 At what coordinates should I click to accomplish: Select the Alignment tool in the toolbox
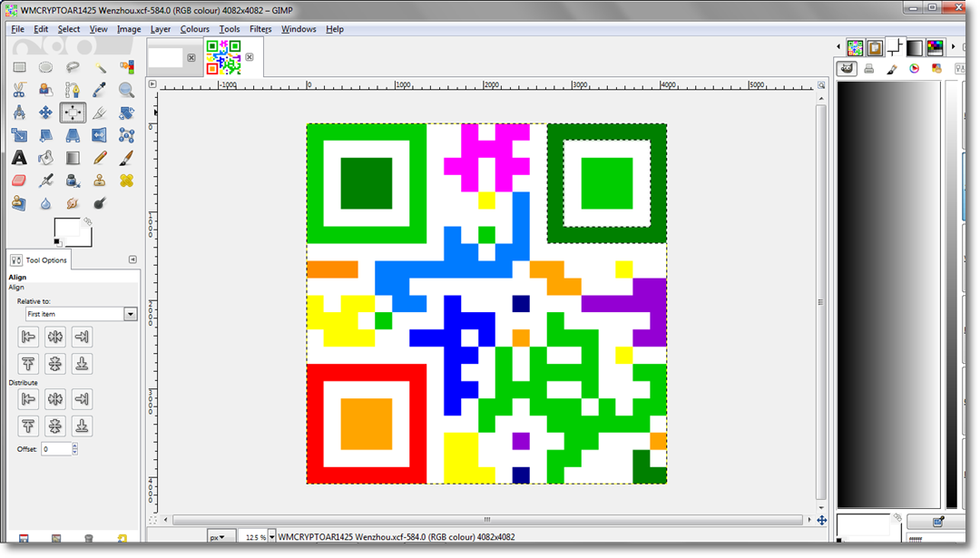point(73,113)
